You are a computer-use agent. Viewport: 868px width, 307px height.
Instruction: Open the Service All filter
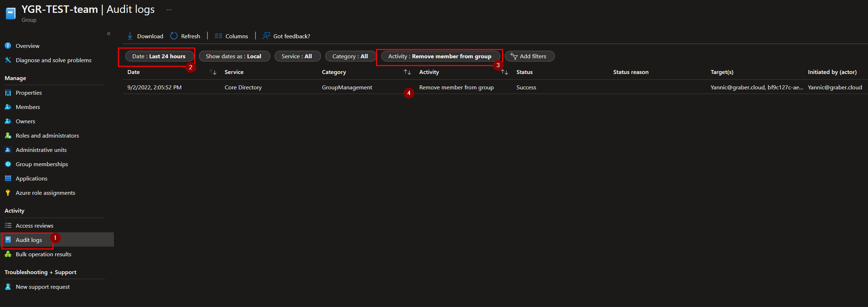(297, 56)
